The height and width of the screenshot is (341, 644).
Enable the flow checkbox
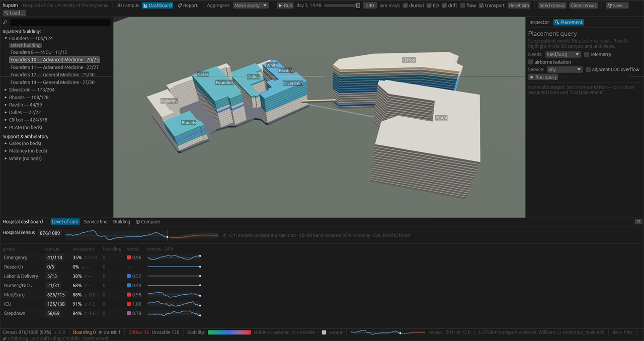point(462,6)
